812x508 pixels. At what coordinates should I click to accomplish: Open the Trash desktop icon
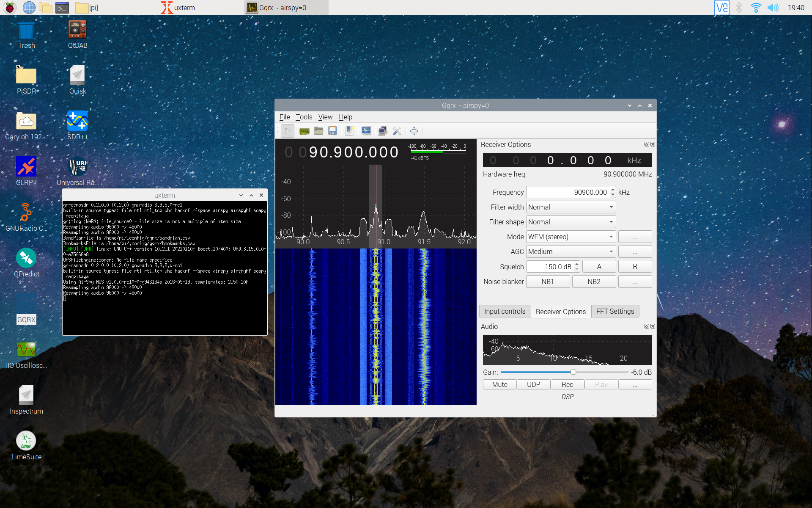(x=26, y=35)
